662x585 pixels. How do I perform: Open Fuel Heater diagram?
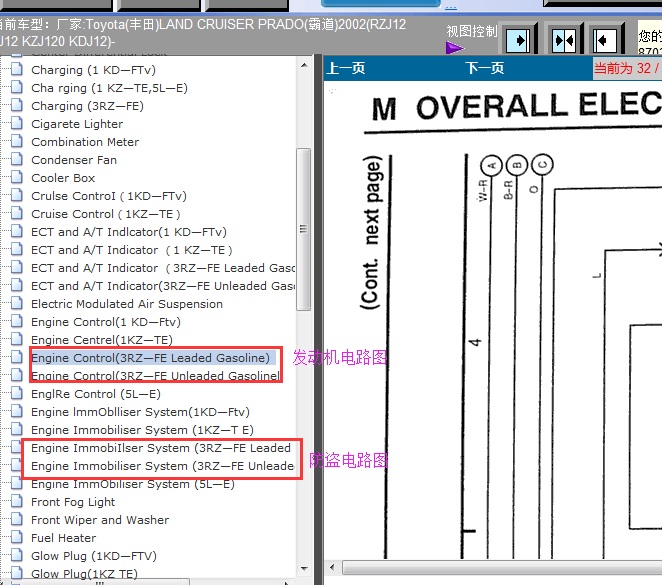[63, 538]
